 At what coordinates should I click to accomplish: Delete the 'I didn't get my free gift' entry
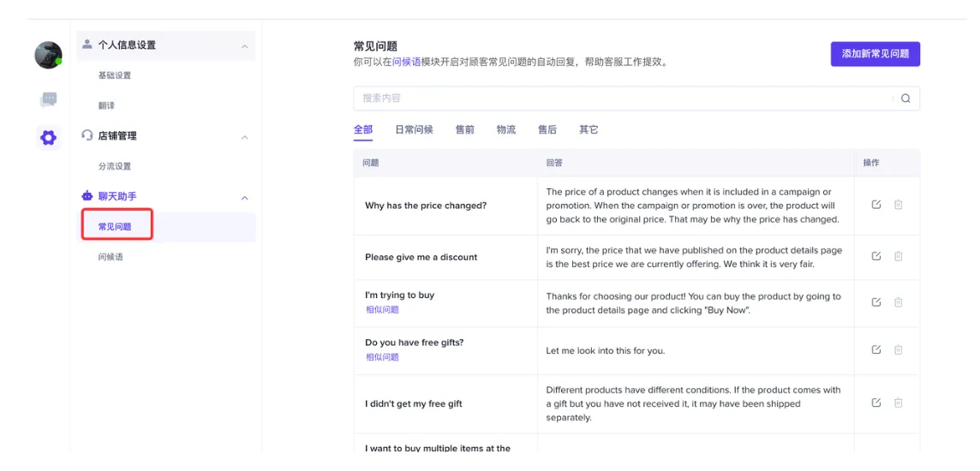pos(898,402)
